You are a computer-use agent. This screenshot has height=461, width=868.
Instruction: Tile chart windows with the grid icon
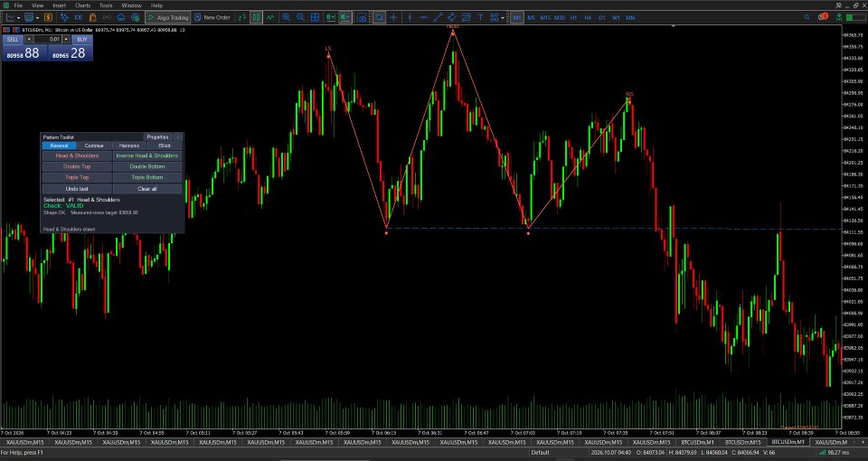(315, 18)
